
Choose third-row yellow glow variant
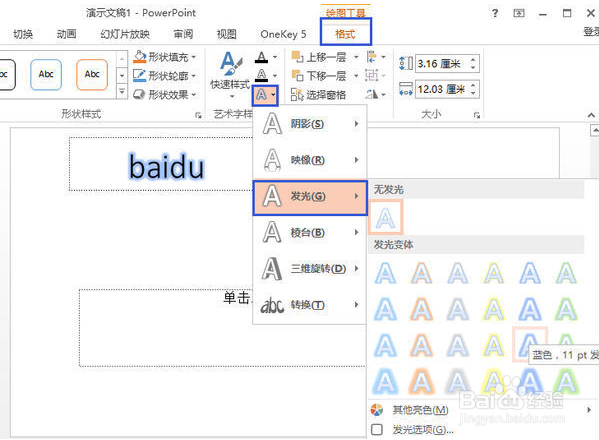(494, 345)
